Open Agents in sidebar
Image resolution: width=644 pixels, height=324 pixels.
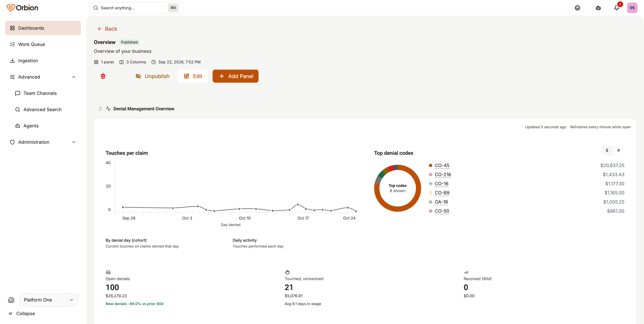pyautogui.click(x=45, y=126)
